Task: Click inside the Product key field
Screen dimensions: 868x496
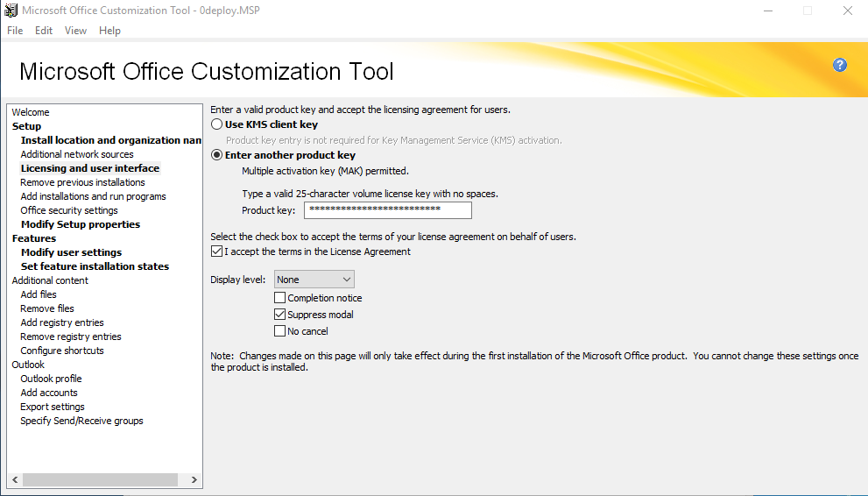Action: pyautogui.click(x=387, y=210)
